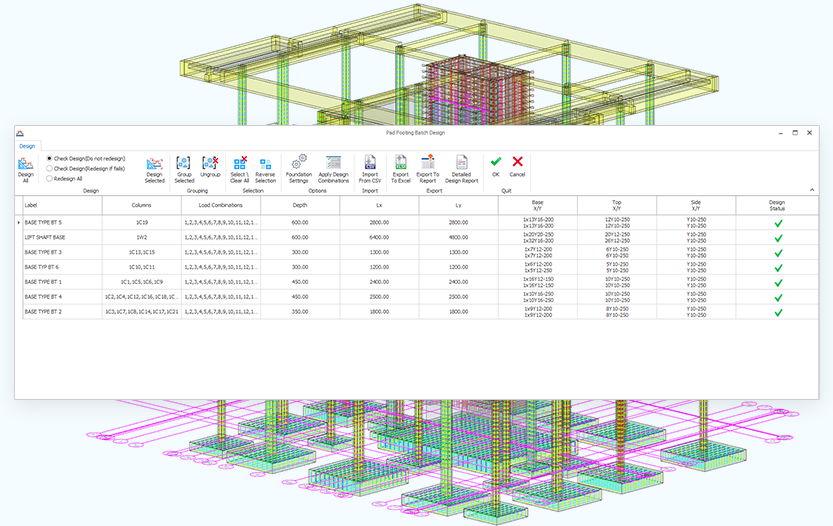Image resolution: width=833 pixels, height=526 pixels.
Task: Collapse the ribbon with the chevron
Action: pos(812,190)
